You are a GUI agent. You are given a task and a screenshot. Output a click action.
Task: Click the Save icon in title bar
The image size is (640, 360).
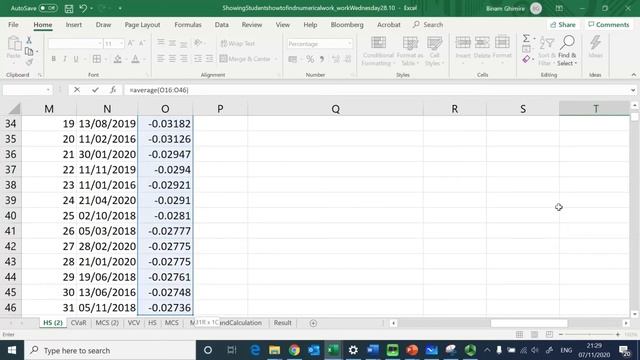tap(69, 8)
